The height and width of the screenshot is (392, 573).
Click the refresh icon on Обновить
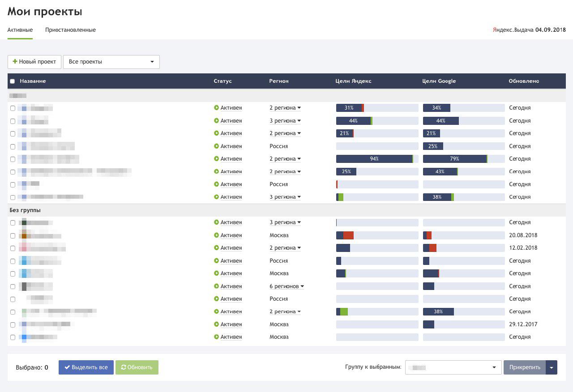124,367
